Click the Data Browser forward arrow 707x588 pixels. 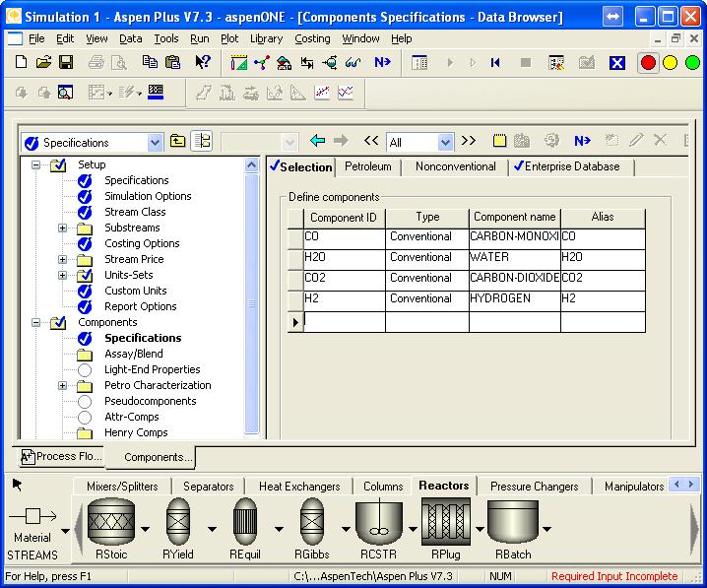[341, 141]
